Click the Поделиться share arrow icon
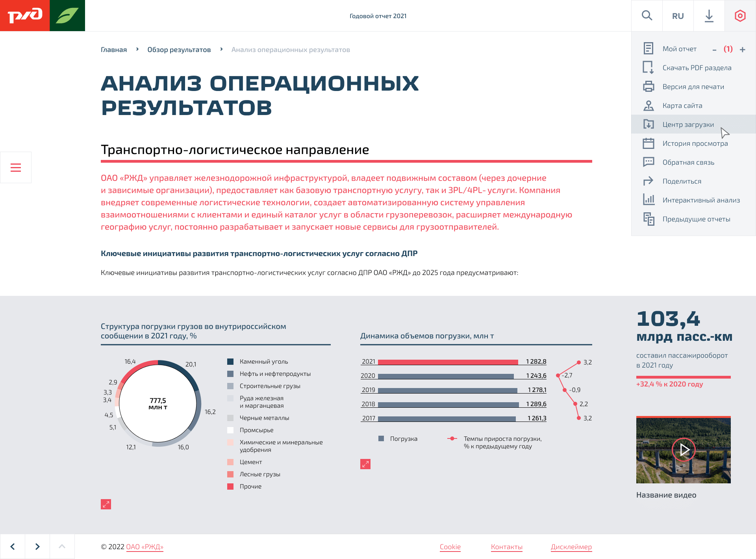Image resolution: width=756 pixels, height=559 pixels. pyautogui.click(x=649, y=181)
